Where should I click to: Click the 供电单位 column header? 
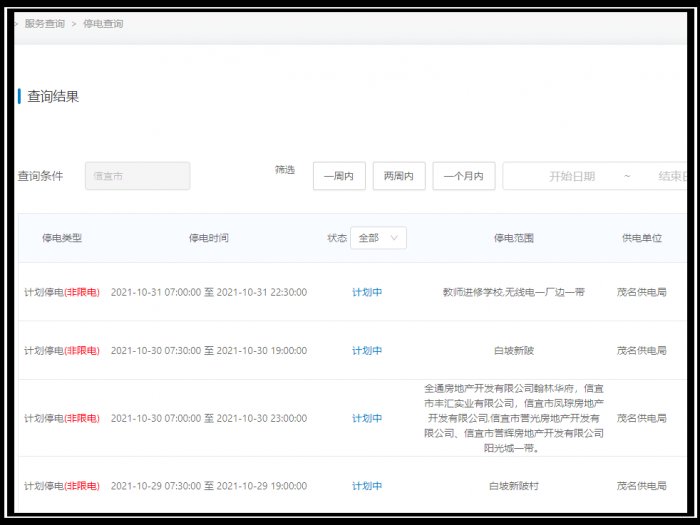642,238
